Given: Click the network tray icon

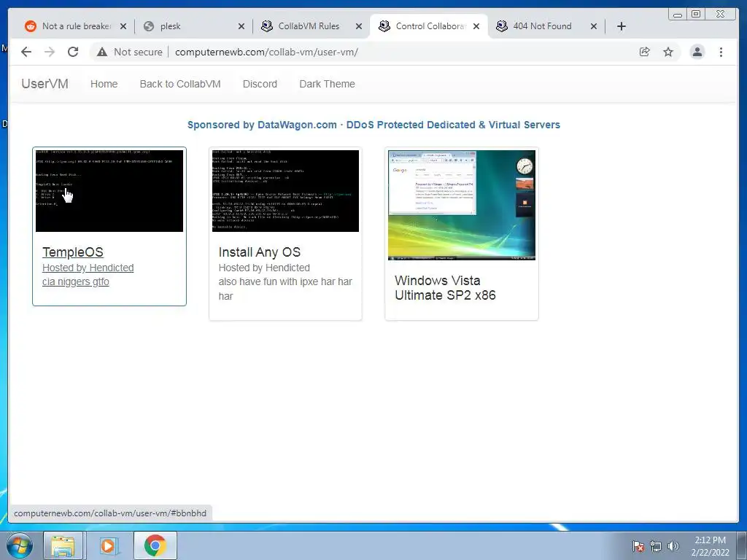Looking at the screenshot, I should point(656,545).
